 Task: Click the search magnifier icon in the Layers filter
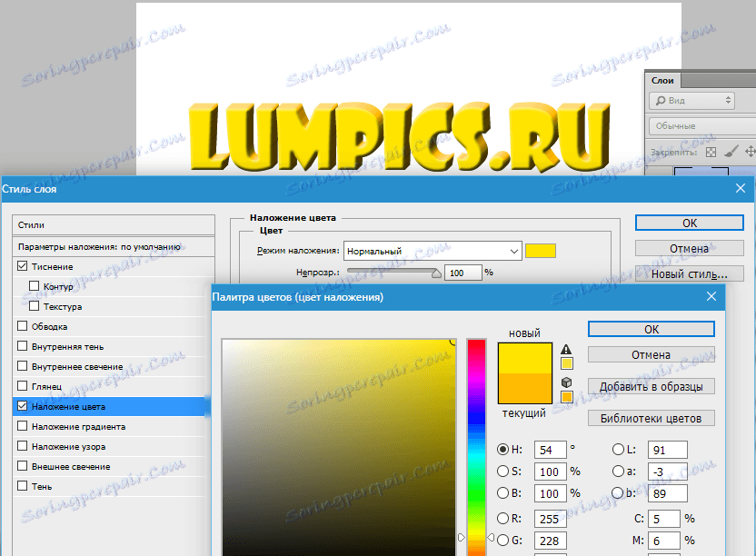[660, 100]
